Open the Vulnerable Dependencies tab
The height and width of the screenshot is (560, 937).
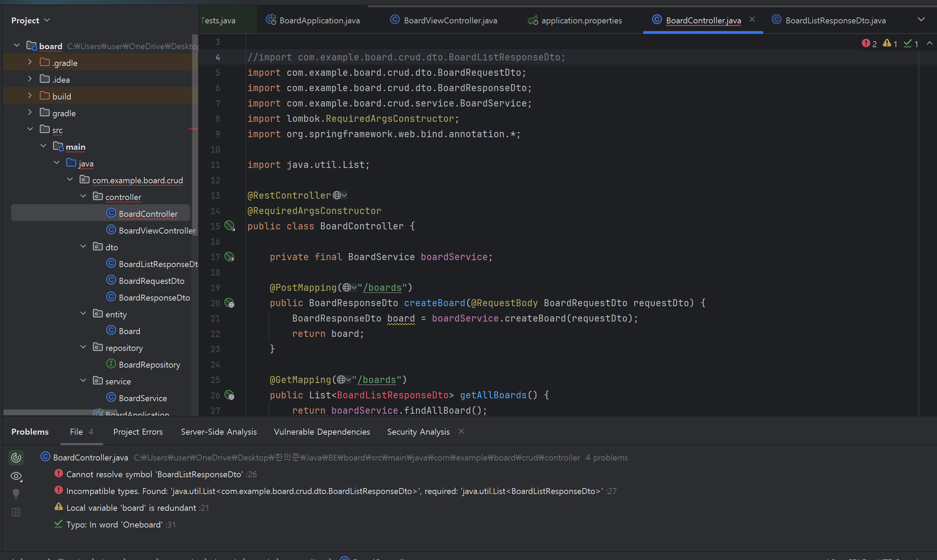tap(322, 432)
